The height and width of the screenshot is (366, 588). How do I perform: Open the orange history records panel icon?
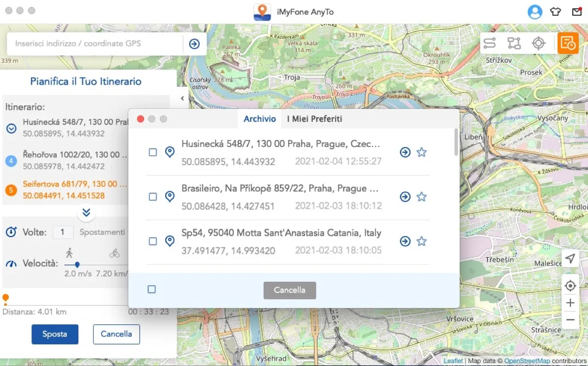[x=567, y=43]
